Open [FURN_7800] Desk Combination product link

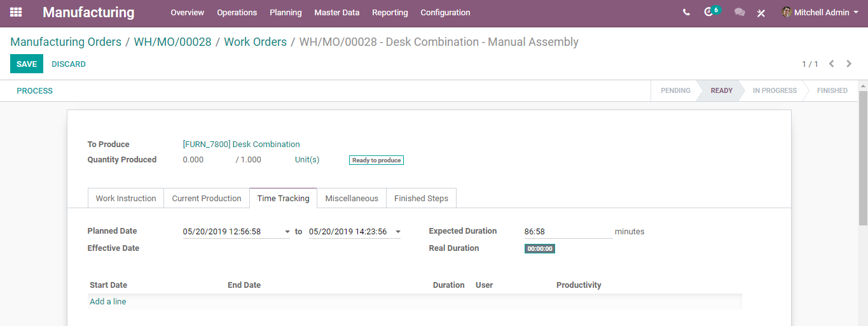click(242, 144)
